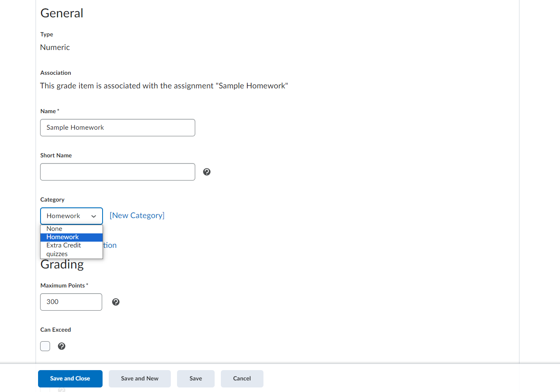
Task: Cancel editing the grade item
Action: coord(242,378)
